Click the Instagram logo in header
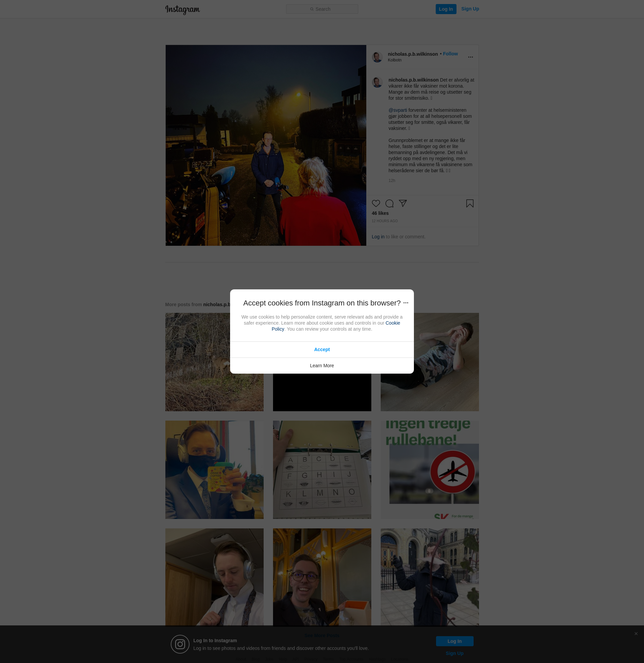 pos(182,9)
